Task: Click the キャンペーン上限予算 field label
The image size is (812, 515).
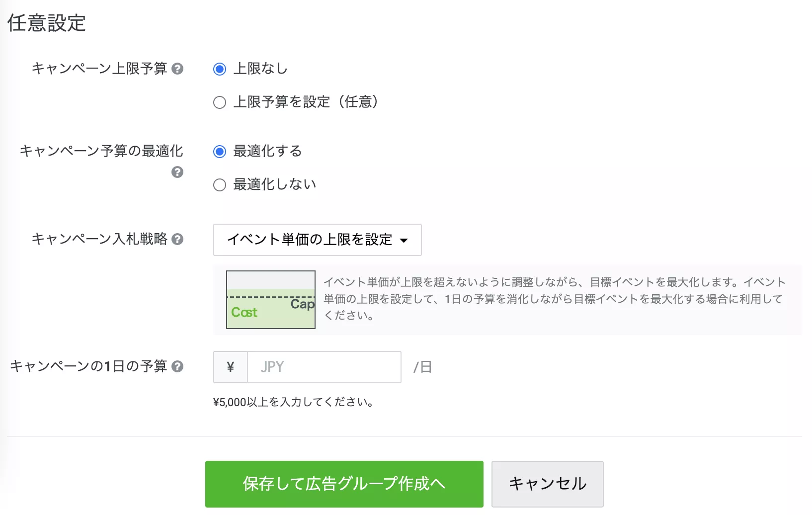Action: click(x=99, y=69)
